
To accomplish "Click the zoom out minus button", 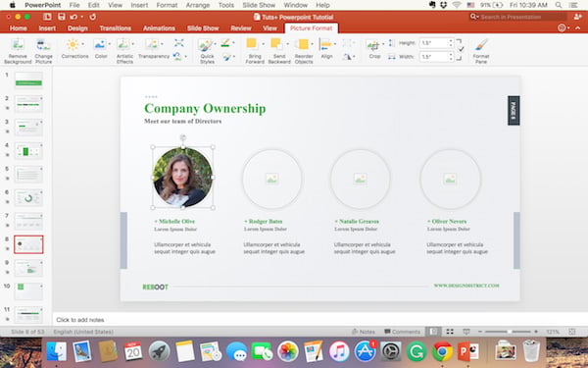I will point(479,332).
